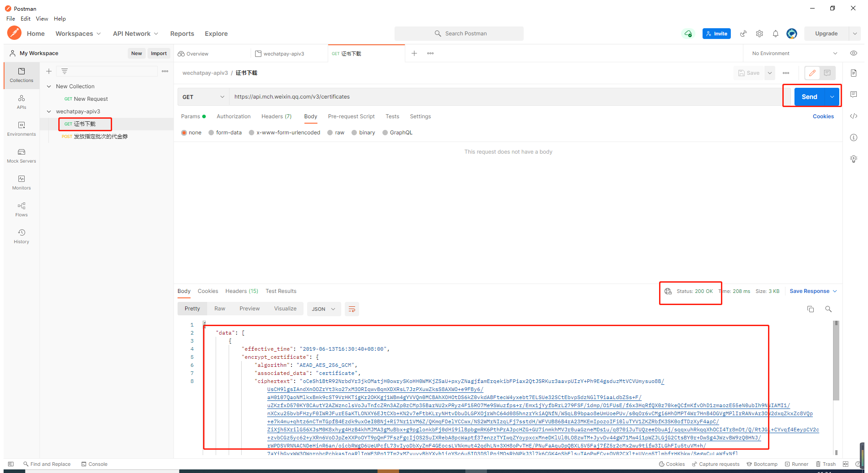Open the Flows sidebar panel

(x=22, y=210)
